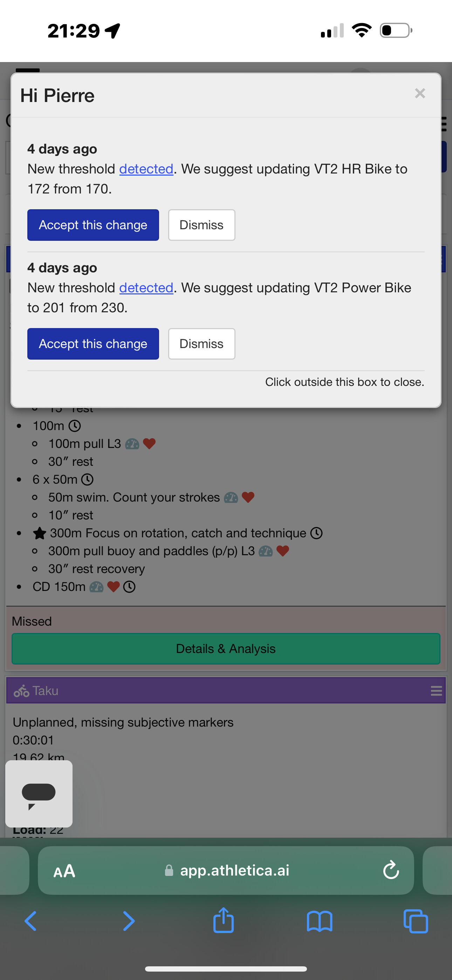This screenshot has height=980, width=452.
Task: Open the chat bubble widget
Action: pyautogui.click(x=39, y=794)
